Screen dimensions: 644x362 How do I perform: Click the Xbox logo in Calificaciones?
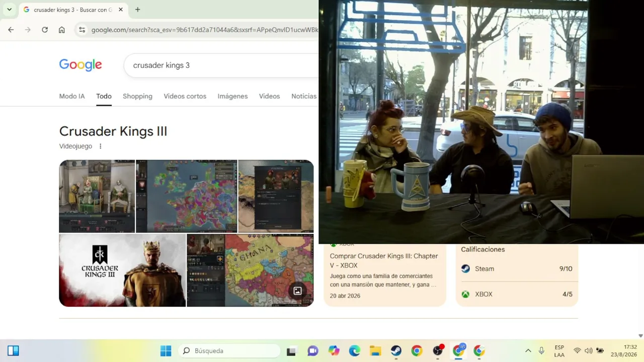(x=465, y=294)
